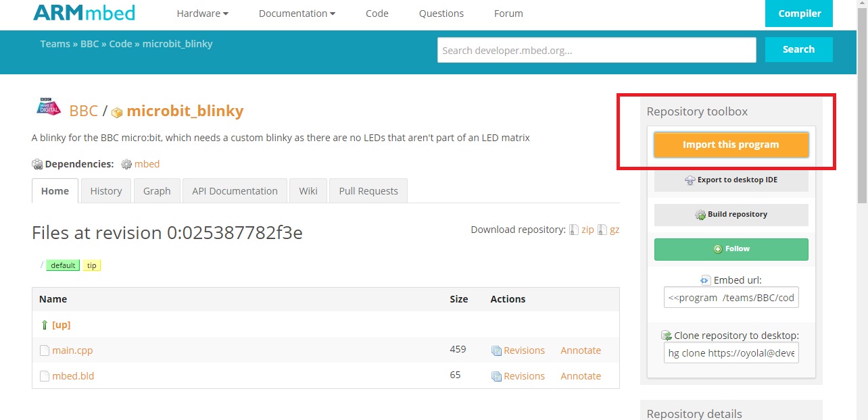Open the BBC team link in title
This screenshot has height=420, width=868.
(84, 111)
